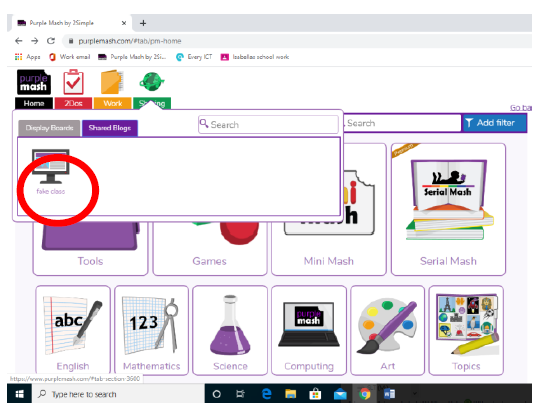Screen dimensions: 546x419
Task: Open the Work email bookmark
Action: 70,57
